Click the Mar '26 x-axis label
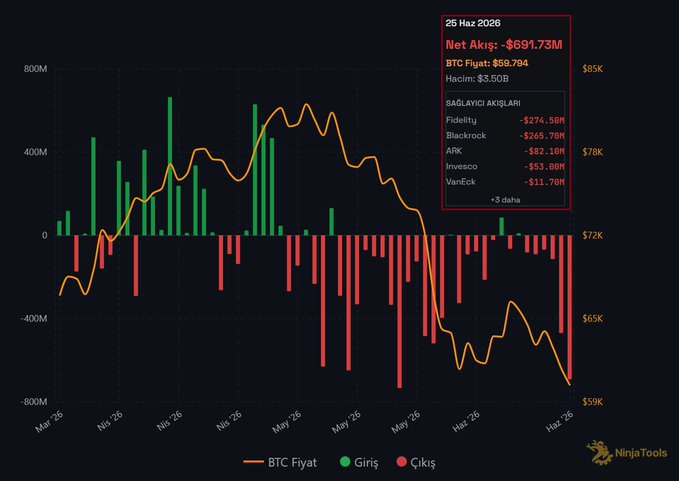This screenshot has width=679, height=481. [x=49, y=421]
